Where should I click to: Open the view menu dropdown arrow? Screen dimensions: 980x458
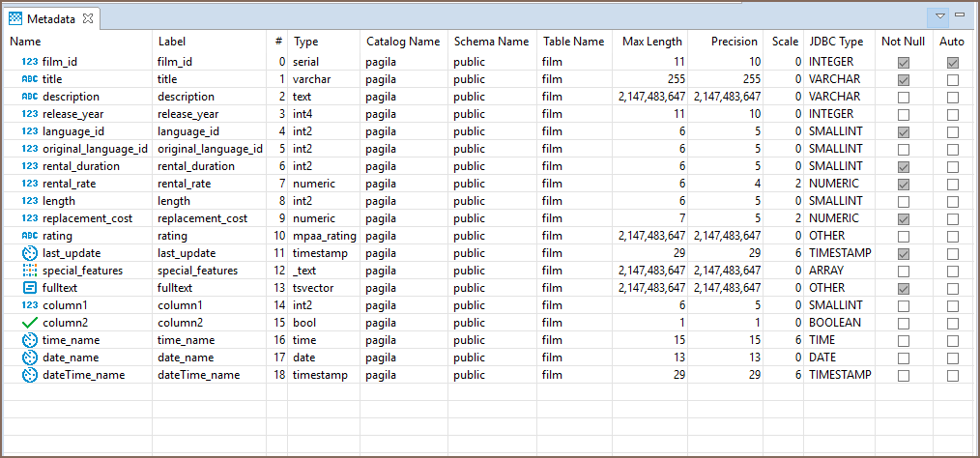click(940, 16)
